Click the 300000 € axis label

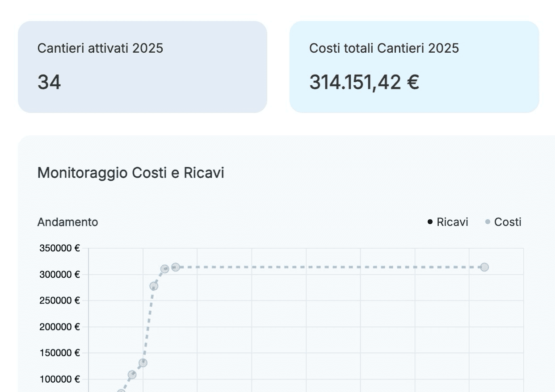(x=59, y=275)
